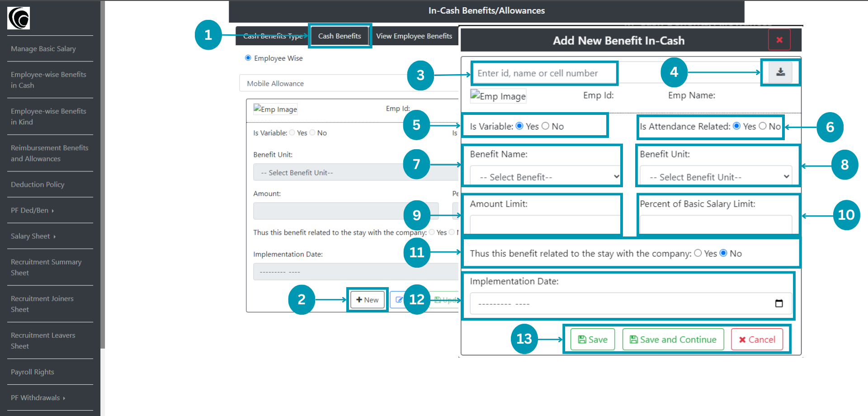Set Is Variable to Yes in dialog
The height and width of the screenshot is (416, 868).
tap(519, 126)
